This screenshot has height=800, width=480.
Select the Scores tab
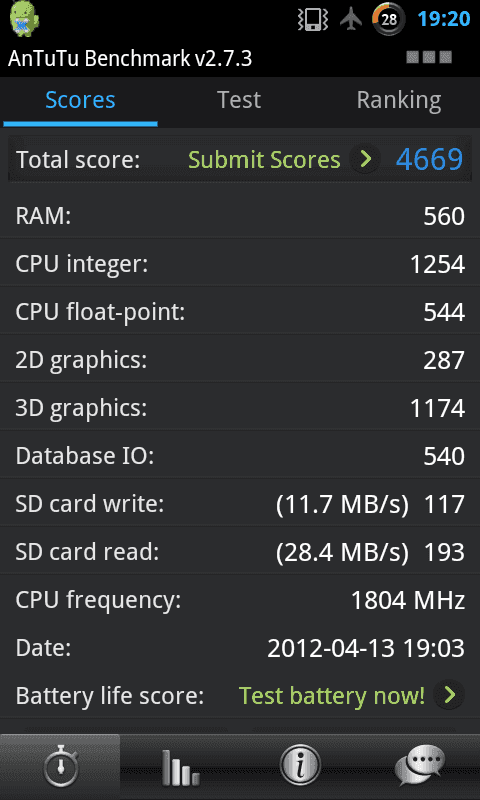(80, 100)
